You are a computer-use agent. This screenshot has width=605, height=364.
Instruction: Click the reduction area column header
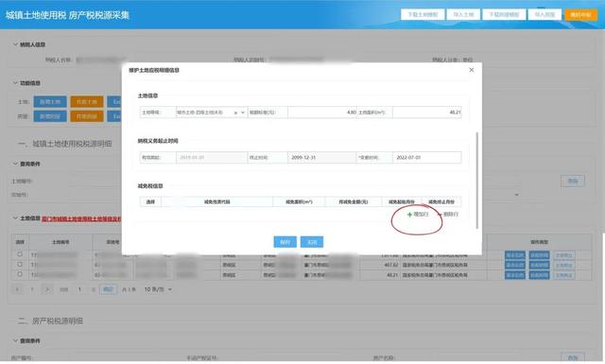pos(299,202)
